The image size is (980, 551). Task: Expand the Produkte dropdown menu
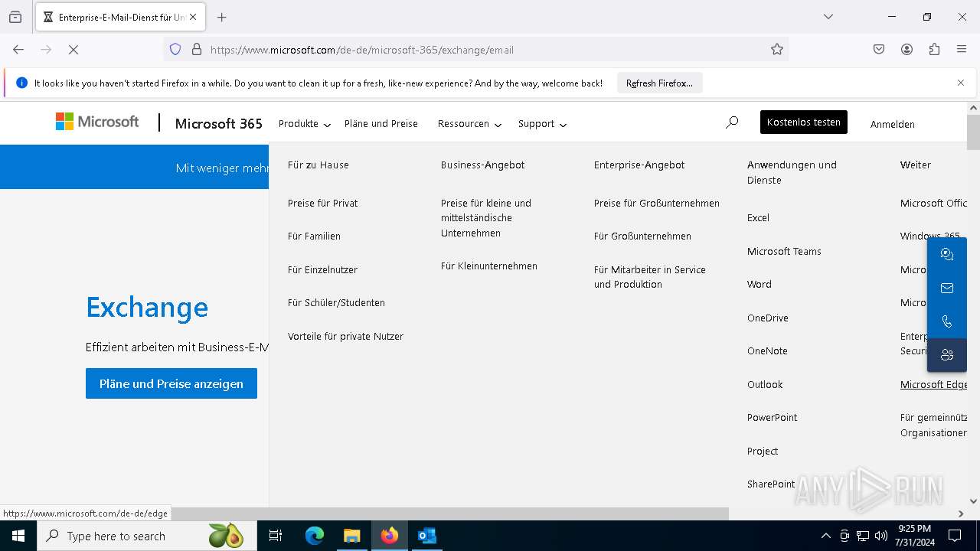pos(305,124)
